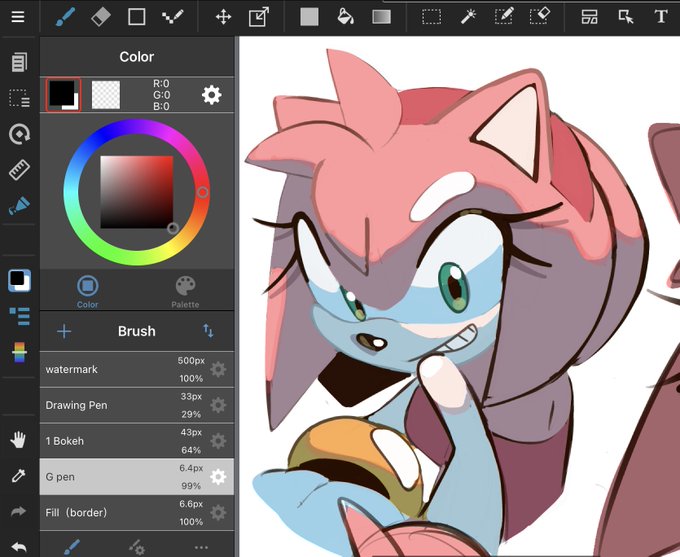Open the document pages icon in sidebar

(19, 62)
